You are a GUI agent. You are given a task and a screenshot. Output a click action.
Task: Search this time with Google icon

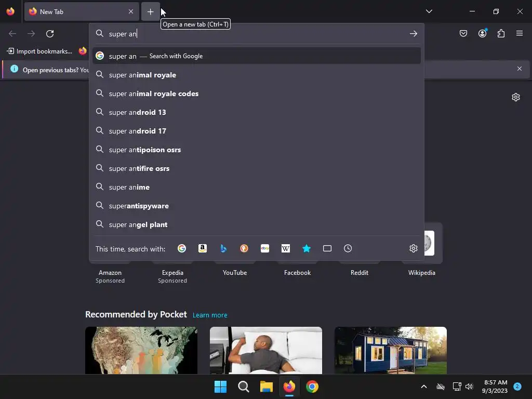tap(182, 248)
